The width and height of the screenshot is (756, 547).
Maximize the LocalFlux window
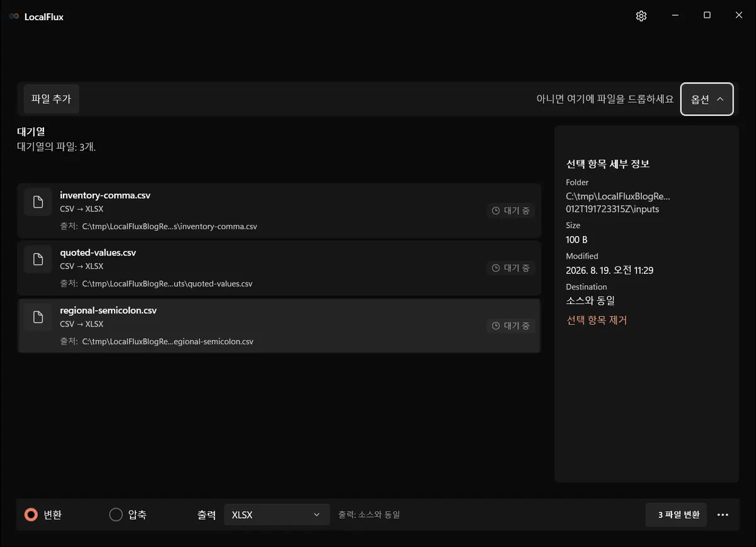[707, 16]
